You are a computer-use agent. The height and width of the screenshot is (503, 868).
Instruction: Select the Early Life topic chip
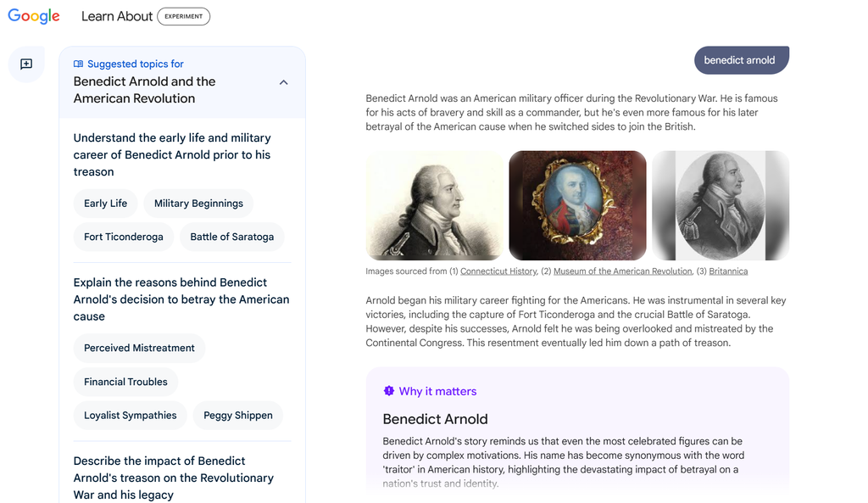click(105, 204)
